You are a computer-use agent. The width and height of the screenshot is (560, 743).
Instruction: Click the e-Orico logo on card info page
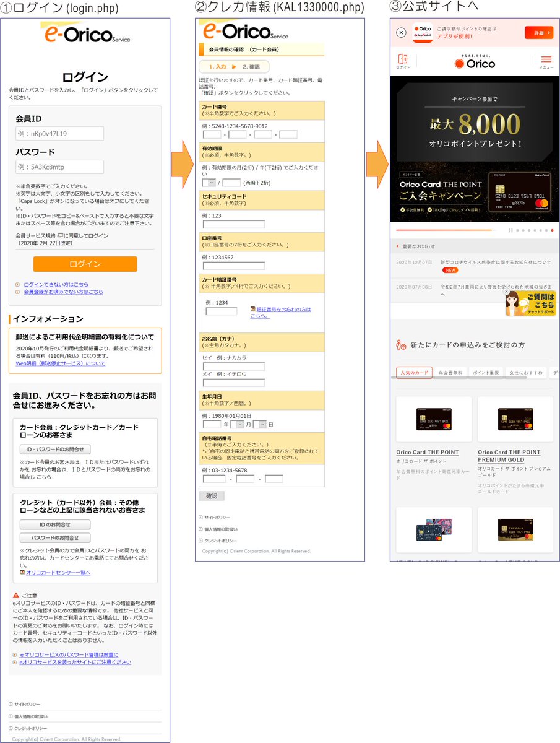click(244, 30)
